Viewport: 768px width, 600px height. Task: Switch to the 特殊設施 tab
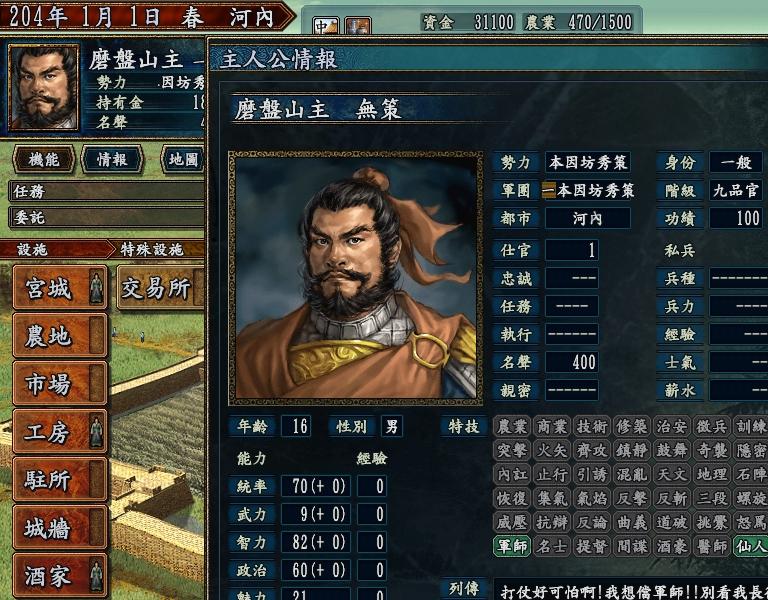click(x=158, y=250)
